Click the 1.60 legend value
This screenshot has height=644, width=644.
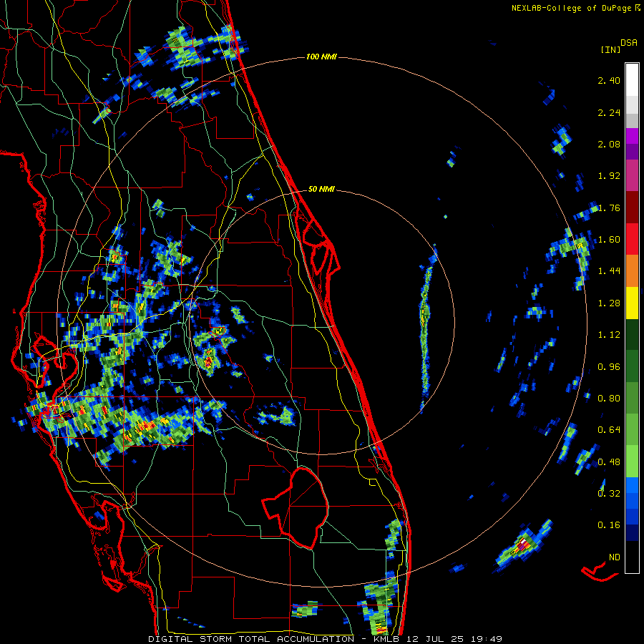click(x=609, y=240)
